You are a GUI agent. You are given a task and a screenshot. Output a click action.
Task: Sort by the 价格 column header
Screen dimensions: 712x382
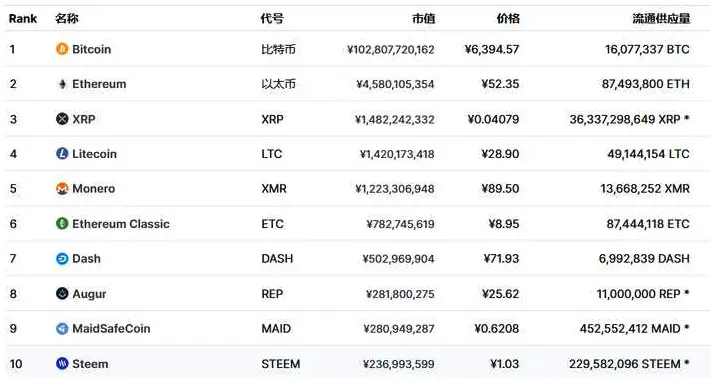pos(508,19)
